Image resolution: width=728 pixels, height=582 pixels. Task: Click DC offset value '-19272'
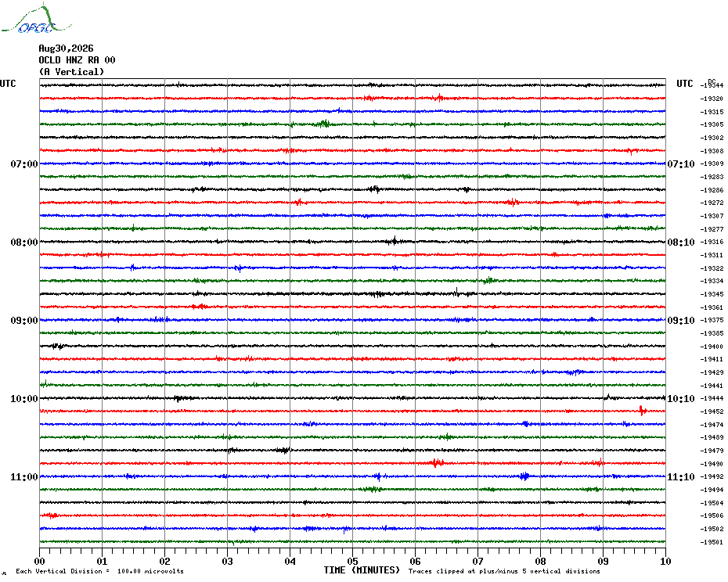click(712, 203)
